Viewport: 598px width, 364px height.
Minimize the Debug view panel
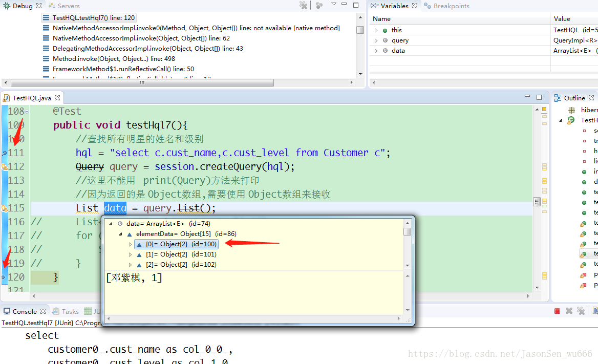tap(344, 4)
